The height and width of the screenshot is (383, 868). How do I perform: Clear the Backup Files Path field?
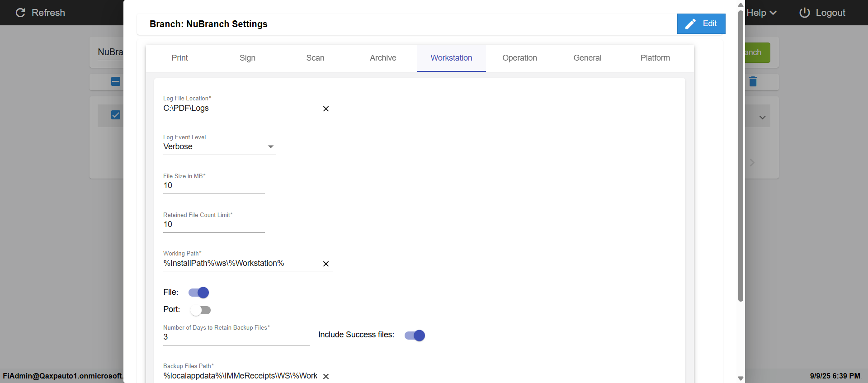coord(325,376)
